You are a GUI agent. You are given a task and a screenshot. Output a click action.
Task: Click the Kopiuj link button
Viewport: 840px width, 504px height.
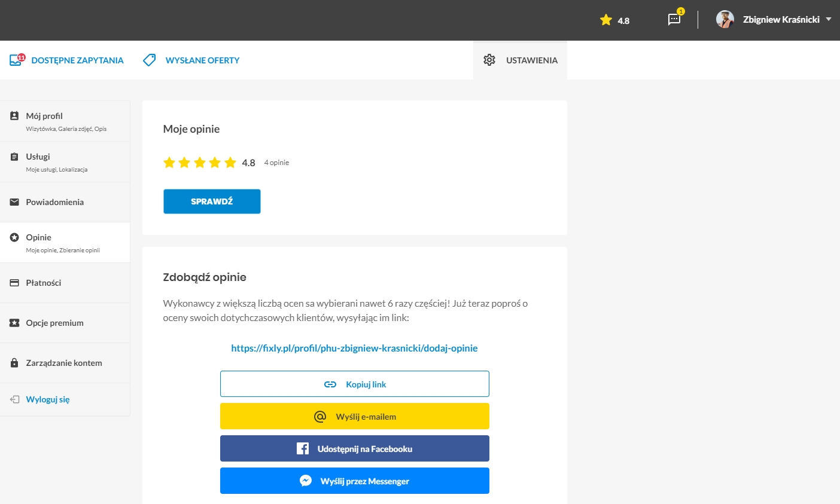point(355,384)
